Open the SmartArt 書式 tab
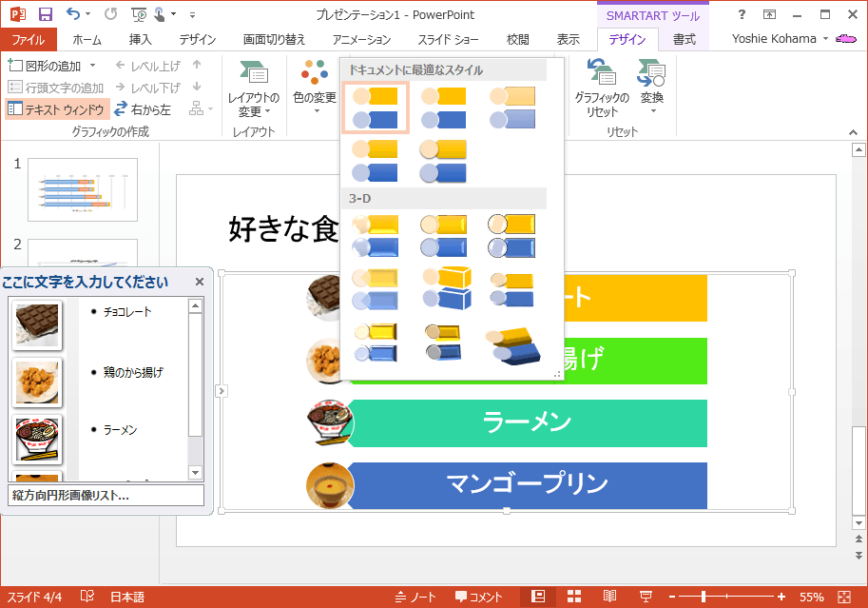The height and width of the screenshot is (608, 868). (685, 39)
